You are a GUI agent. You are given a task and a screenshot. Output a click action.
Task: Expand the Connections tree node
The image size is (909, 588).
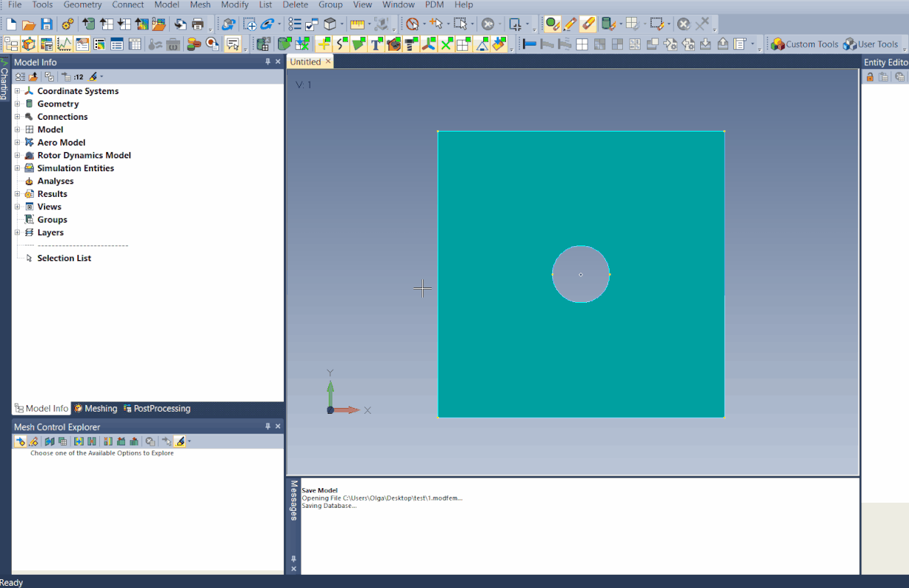18,117
